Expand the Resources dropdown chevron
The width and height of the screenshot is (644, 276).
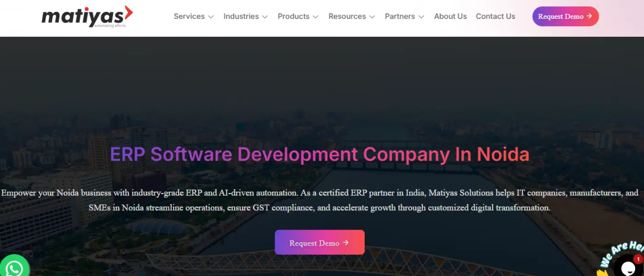[372, 17]
